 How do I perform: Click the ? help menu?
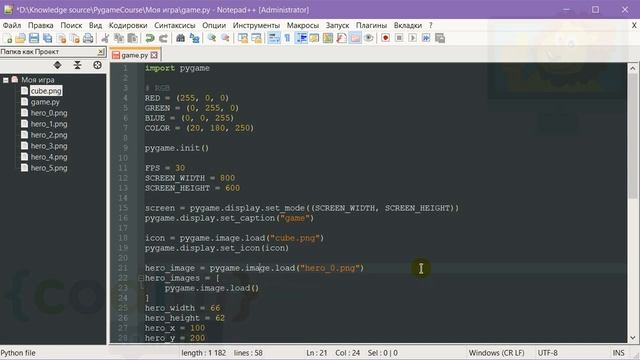coord(430,25)
